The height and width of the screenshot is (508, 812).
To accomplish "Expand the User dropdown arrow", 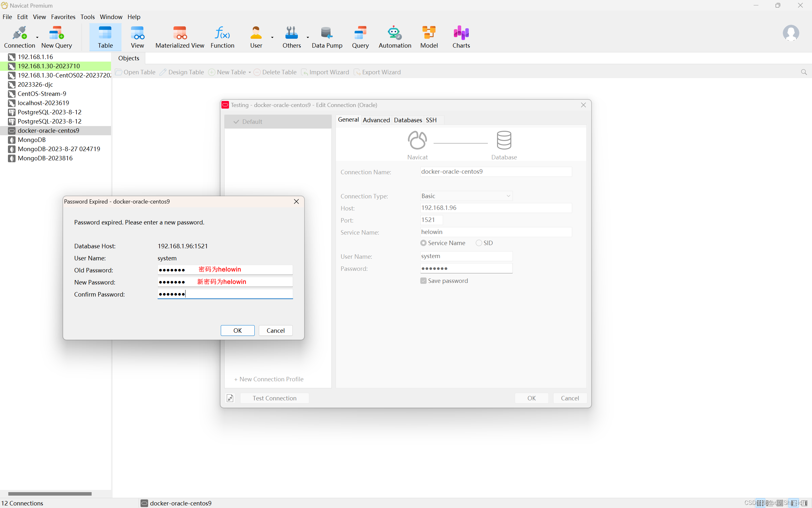I will coord(272,37).
